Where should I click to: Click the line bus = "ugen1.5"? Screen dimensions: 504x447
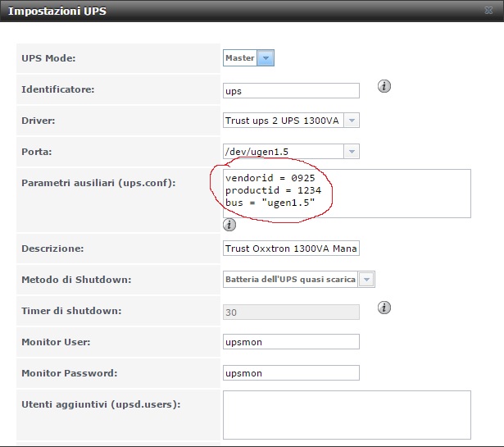270,203
